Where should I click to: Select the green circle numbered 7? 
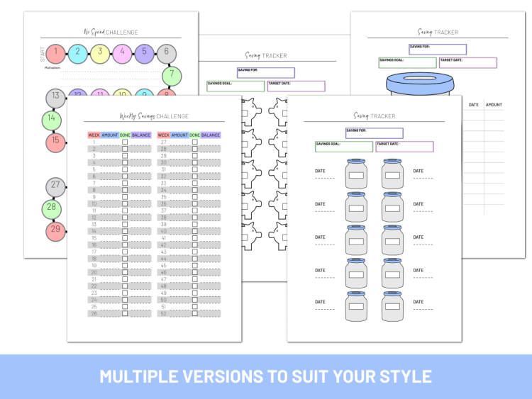click(x=172, y=74)
